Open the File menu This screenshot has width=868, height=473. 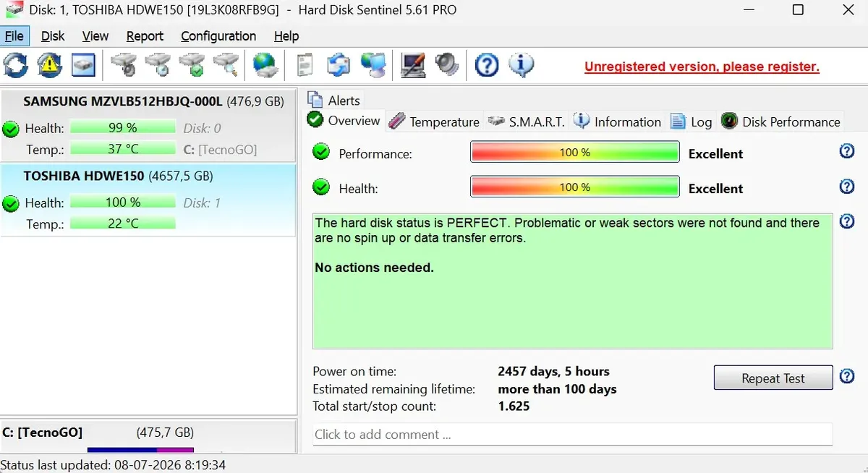pos(14,36)
